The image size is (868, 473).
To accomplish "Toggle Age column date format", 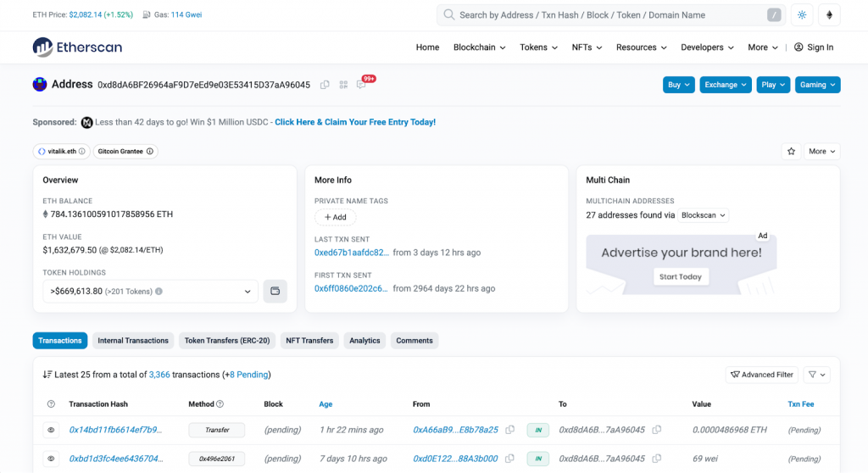I will coord(325,404).
